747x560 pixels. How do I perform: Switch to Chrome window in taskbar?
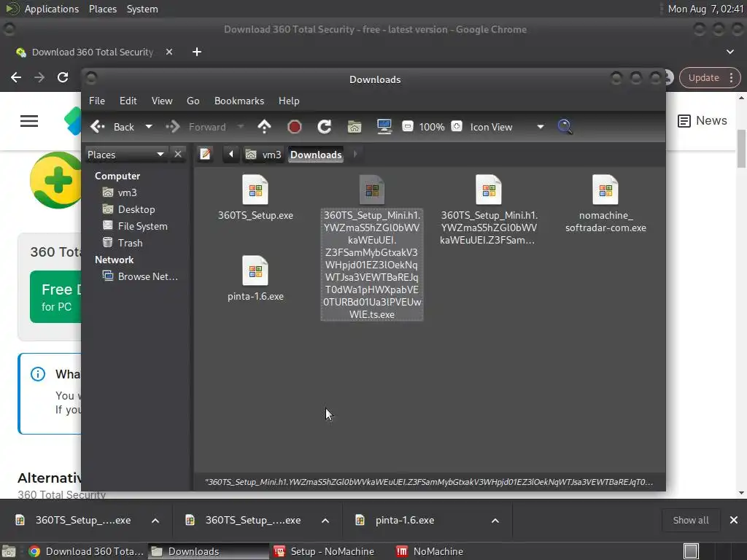(86, 551)
